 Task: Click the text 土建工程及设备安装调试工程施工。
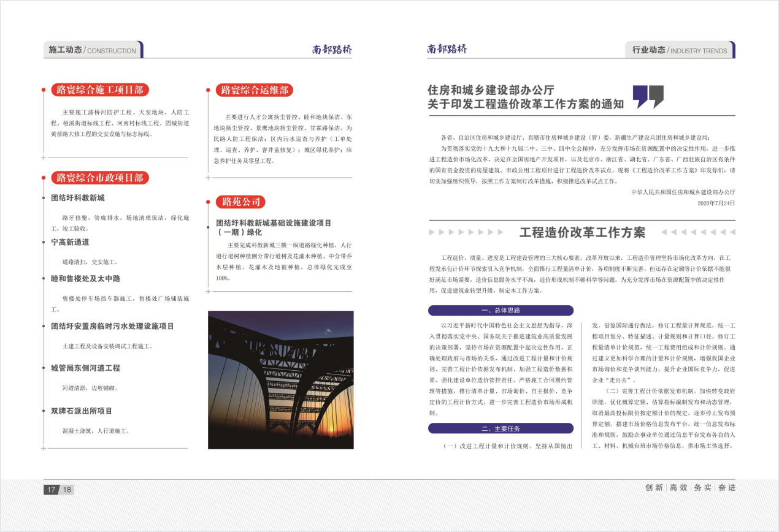coord(108,346)
